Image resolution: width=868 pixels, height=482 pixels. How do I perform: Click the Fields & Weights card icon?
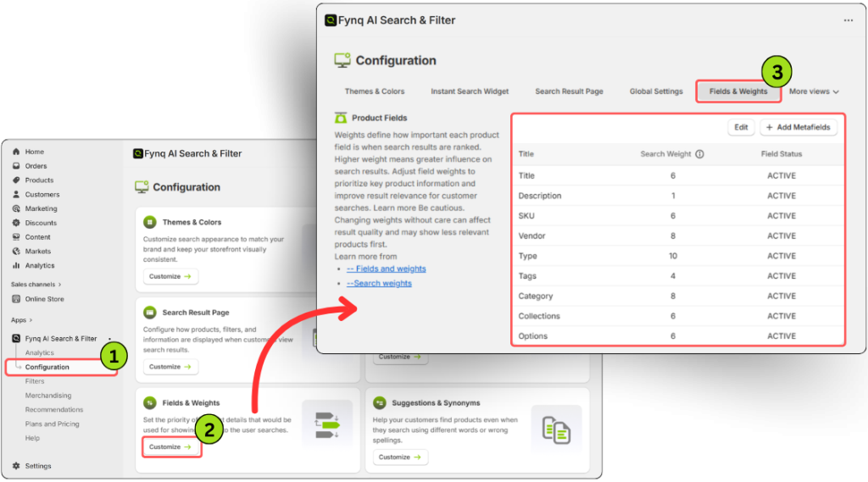[149, 403]
